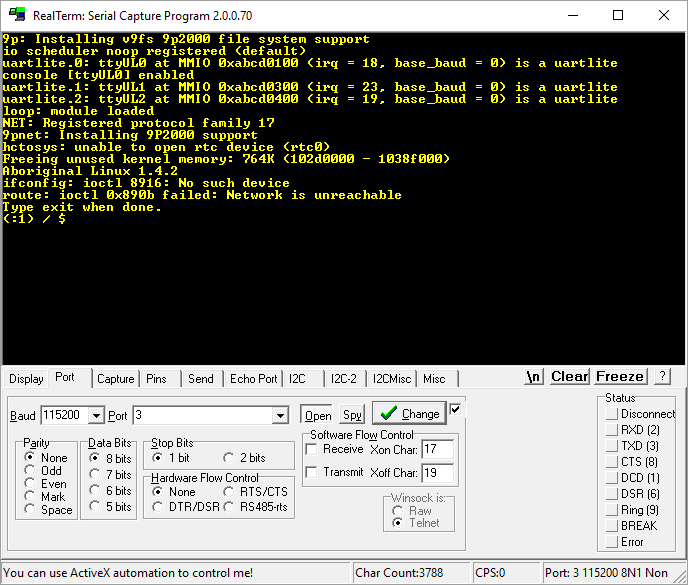688x585 pixels.
Task: Click the ActiveX automation hint text
Action: coord(128,573)
